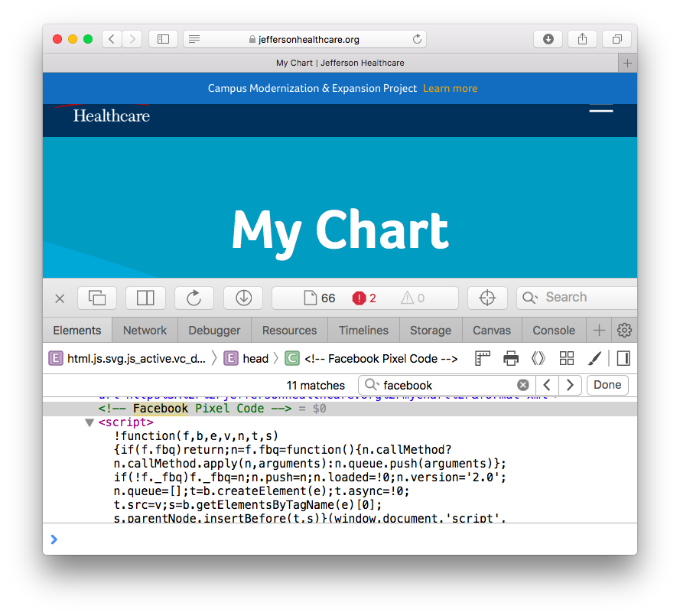
Task: Reload the page from inspector toolbar
Action: point(194,298)
